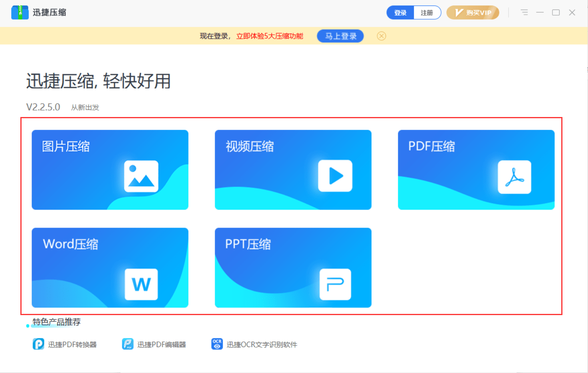
Task: Switch to the 注册 tab
Action: [427, 12]
